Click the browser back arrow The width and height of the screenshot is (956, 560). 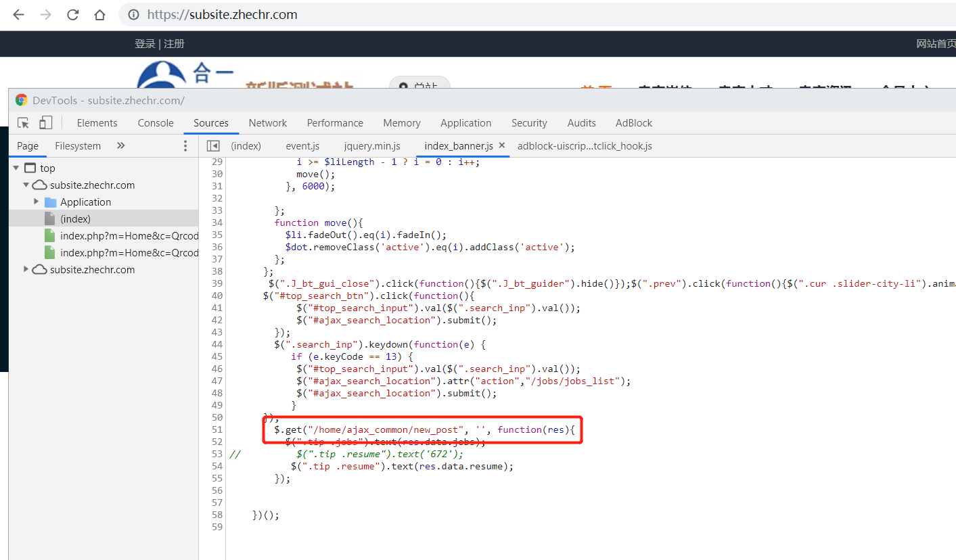point(18,15)
